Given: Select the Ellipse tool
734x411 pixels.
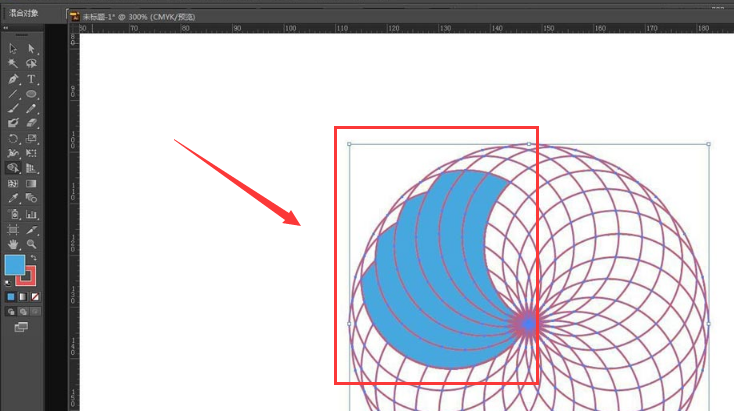Looking at the screenshot, I should (x=31, y=94).
